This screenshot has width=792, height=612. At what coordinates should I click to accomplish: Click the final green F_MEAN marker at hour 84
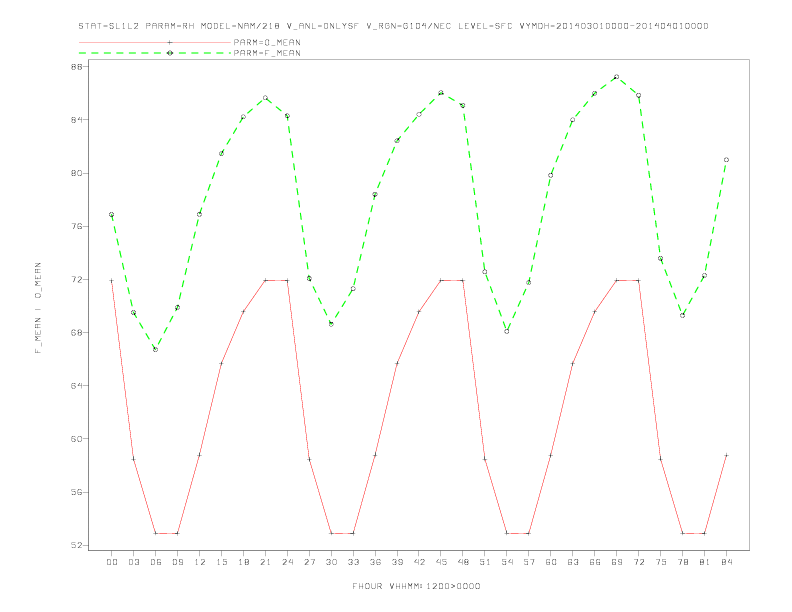click(726, 160)
